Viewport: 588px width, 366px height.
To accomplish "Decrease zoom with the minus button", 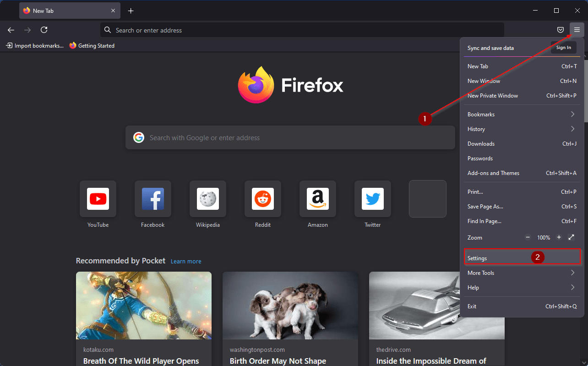I will click(528, 237).
